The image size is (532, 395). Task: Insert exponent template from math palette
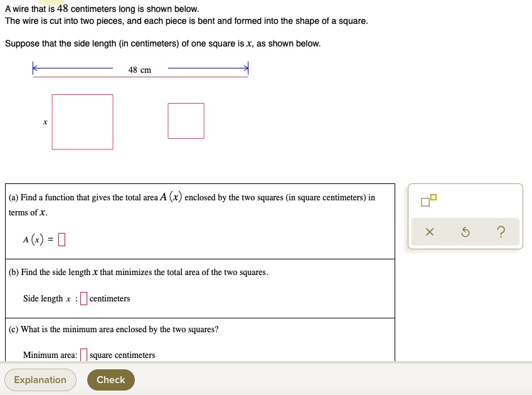tap(428, 200)
